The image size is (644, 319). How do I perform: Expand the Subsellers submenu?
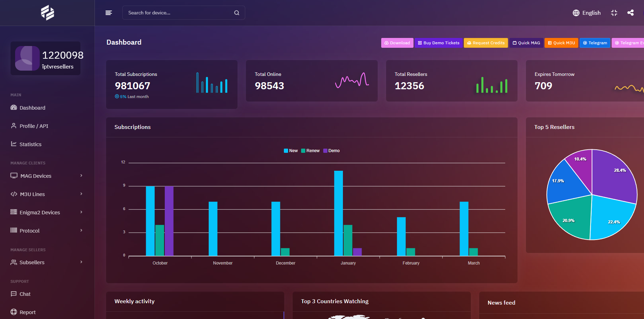81,262
